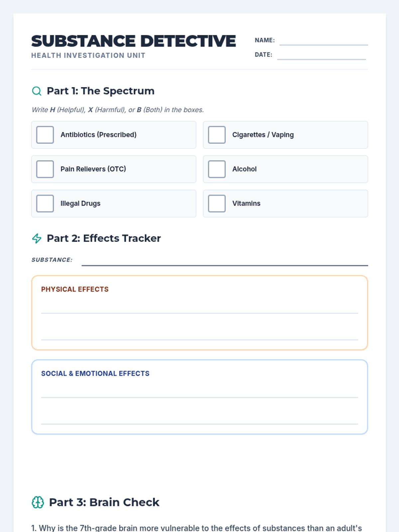Click the Part 2: Effects Tracker heading

pyautogui.click(x=104, y=238)
